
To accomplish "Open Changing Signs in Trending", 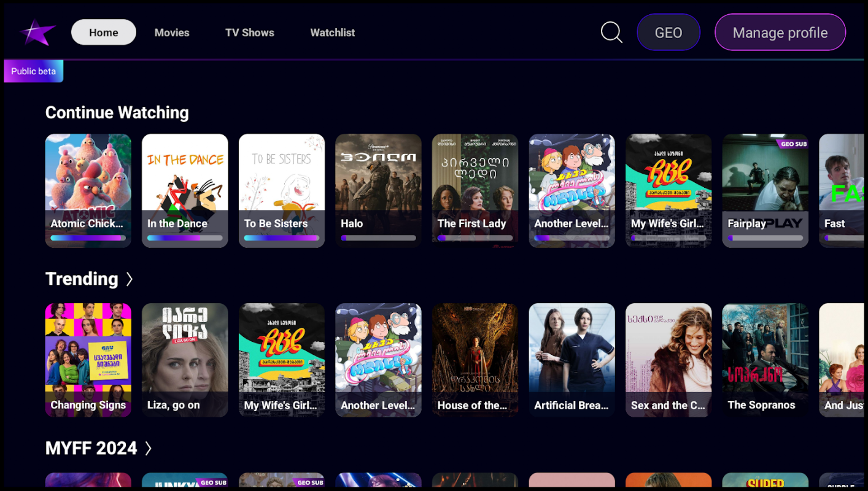I will pos(88,360).
